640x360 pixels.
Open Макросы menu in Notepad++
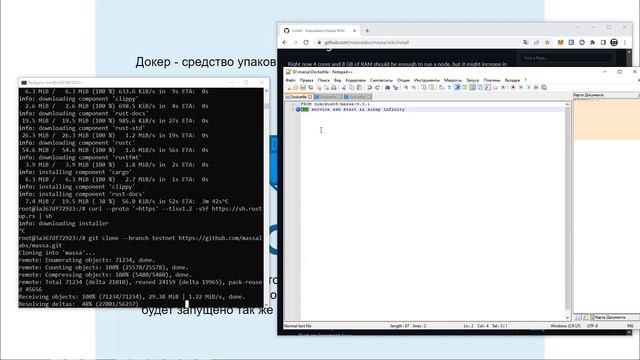click(x=453, y=80)
